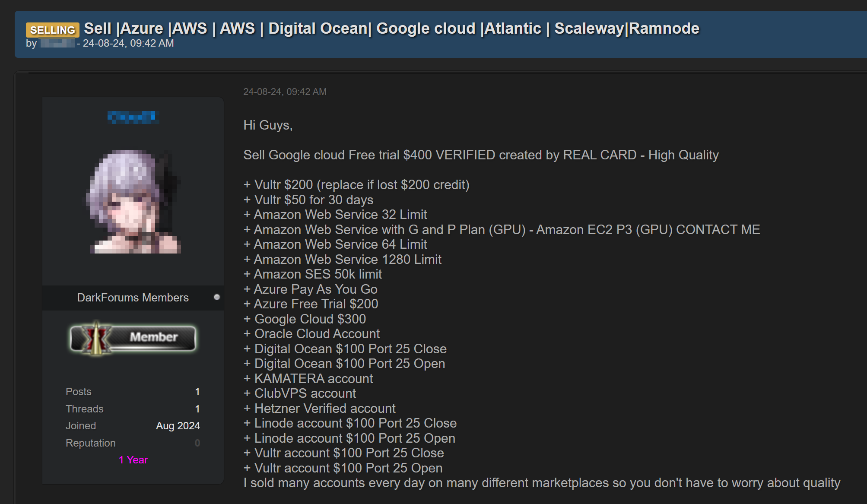Click the blurred author name in the header
Viewport: 867px width, 504px height.
[x=57, y=43]
